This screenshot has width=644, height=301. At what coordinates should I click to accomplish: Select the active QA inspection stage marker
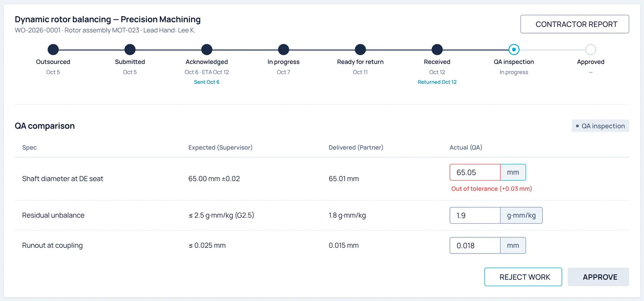point(514,50)
